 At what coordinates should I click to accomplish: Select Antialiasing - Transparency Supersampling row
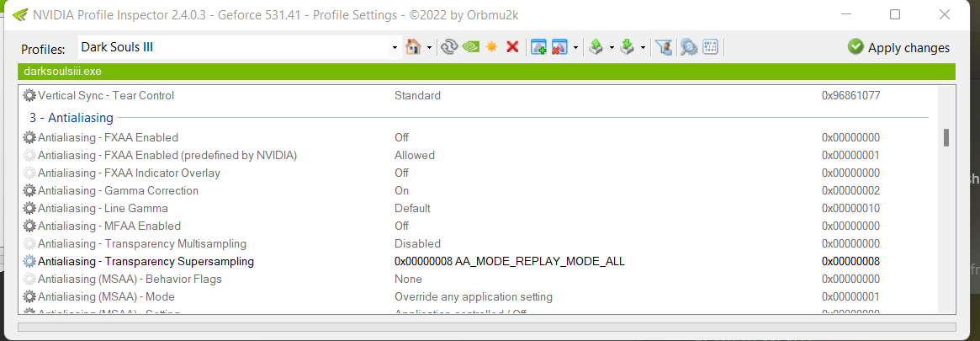[x=478, y=262]
